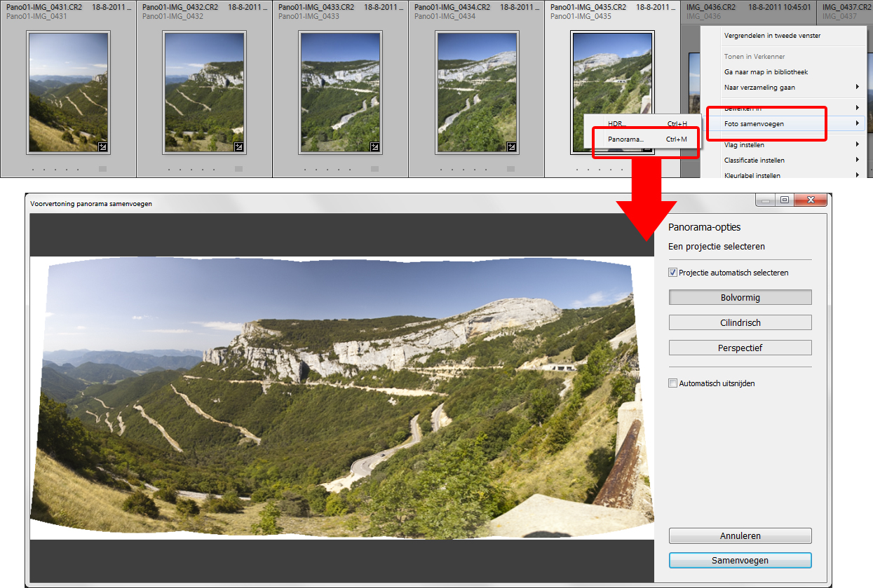The width and height of the screenshot is (873, 588).
Task: Click the develop adjustments badge on IMG_0433
Action: point(374,147)
